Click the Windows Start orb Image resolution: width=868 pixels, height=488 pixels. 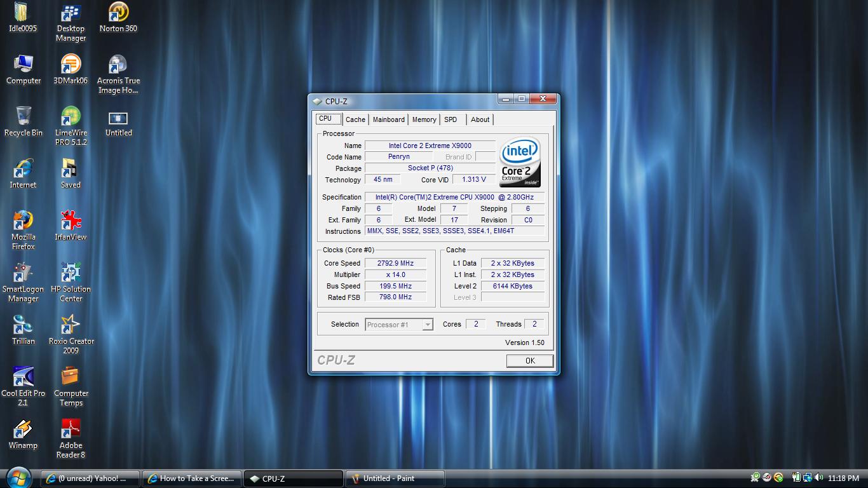(19, 478)
